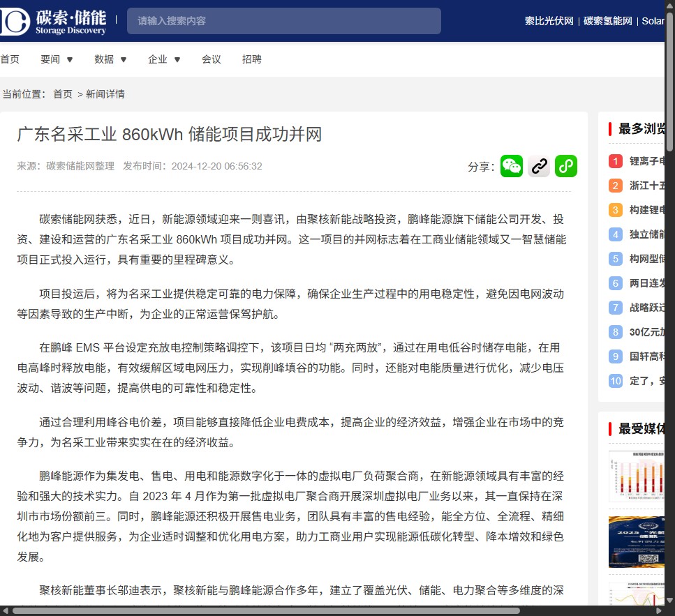Click the scroll left arrow
This screenshot has height=616, width=675.
[5, 611]
